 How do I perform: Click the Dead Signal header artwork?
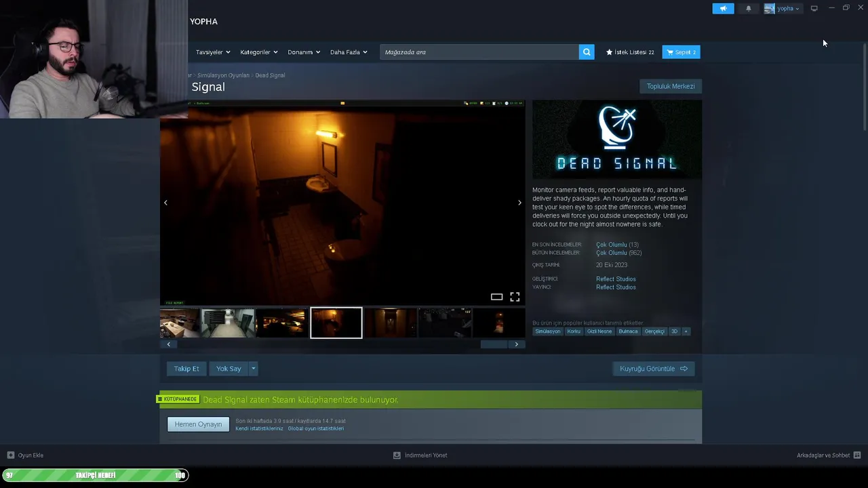click(x=617, y=140)
